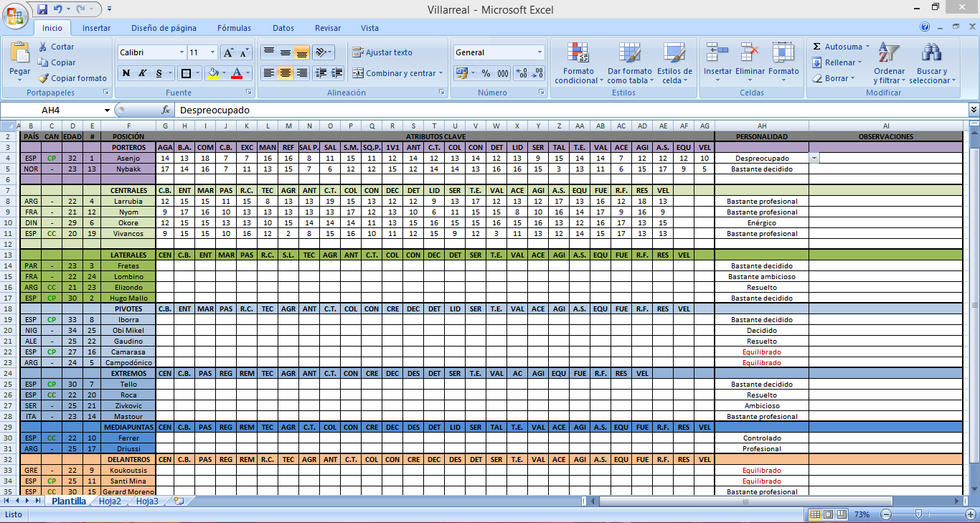Click the Office button logo
Viewport: 980px width, 523px height.
tap(16, 16)
